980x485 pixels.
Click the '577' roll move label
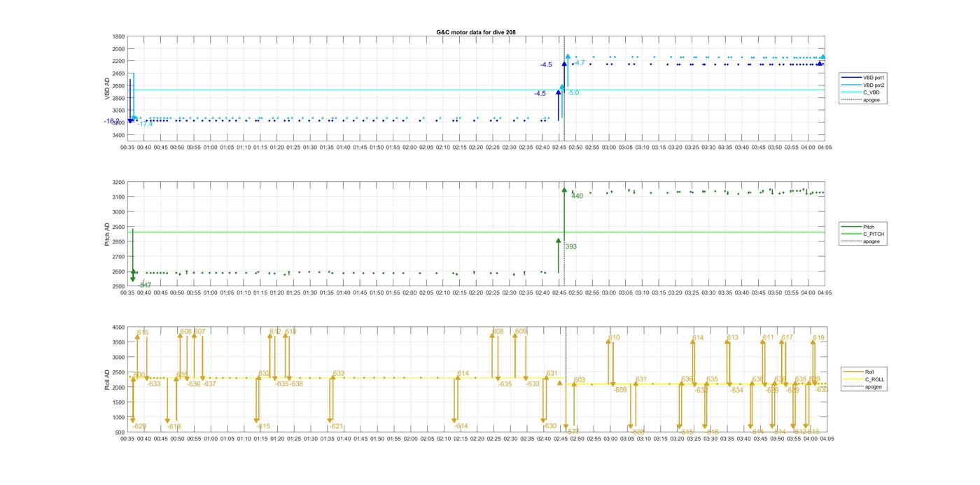573,431
